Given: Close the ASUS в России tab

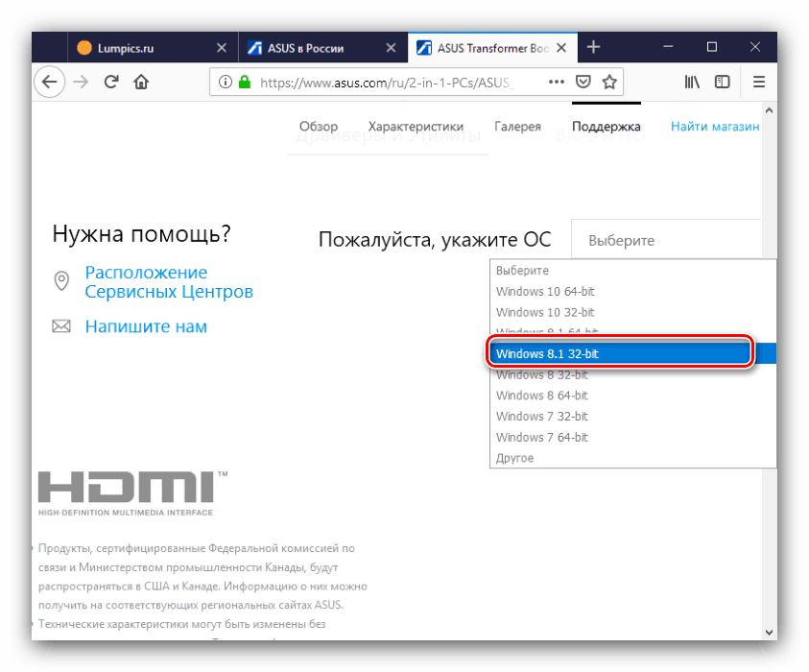Looking at the screenshot, I should [392, 47].
